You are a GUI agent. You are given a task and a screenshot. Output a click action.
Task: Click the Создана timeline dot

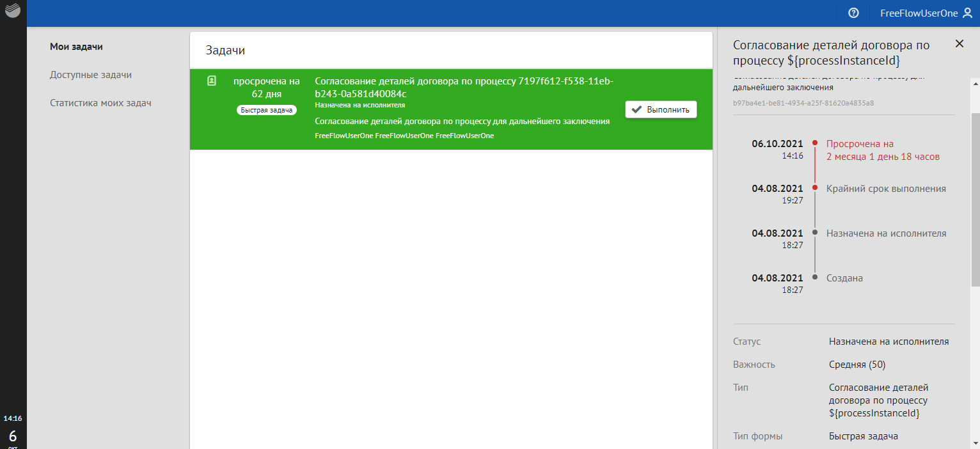coord(814,277)
